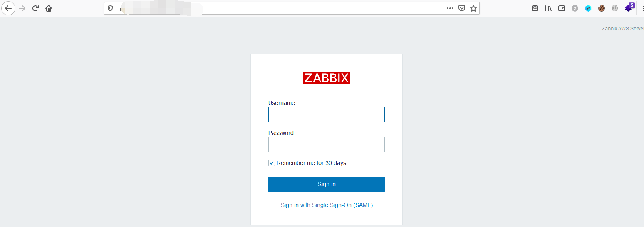Screen dimensions: 644x227
Task: Click the blue cube extension icon
Action: tap(588, 8)
